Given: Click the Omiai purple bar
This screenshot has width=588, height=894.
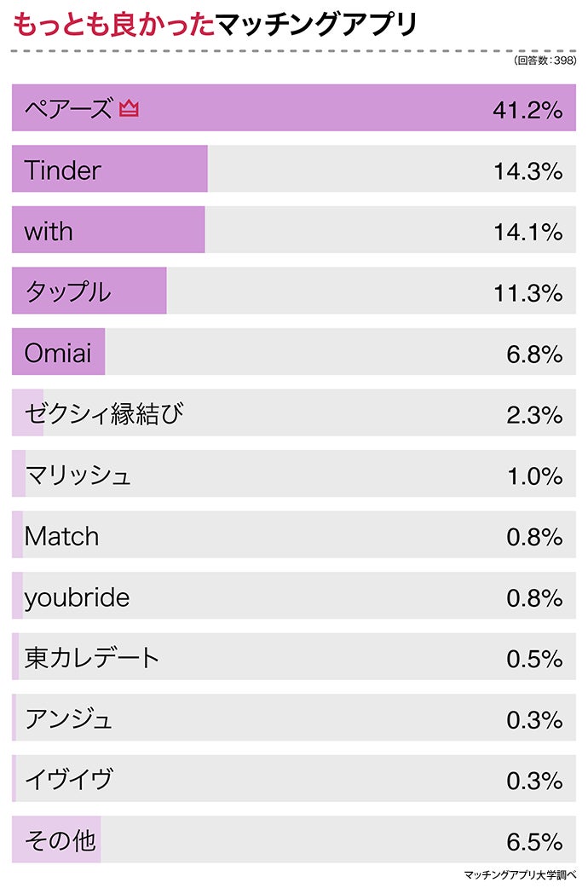Looking at the screenshot, I should [59, 352].
